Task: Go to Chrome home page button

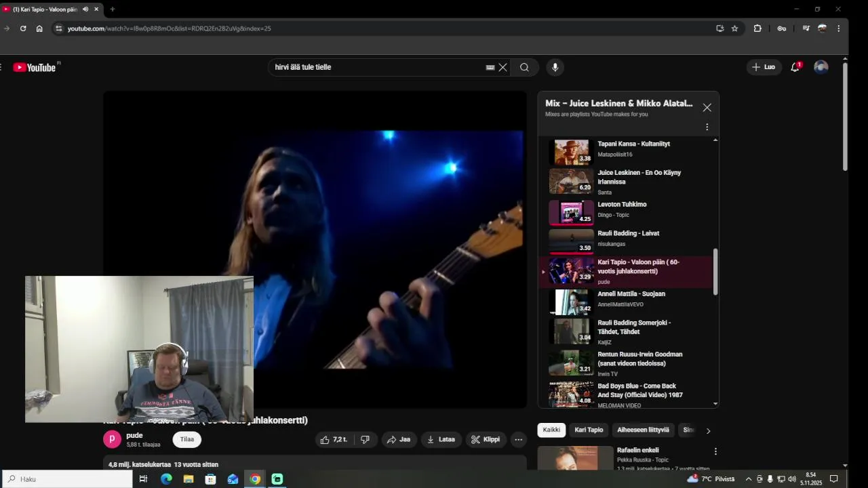Action: click(39, 28)
